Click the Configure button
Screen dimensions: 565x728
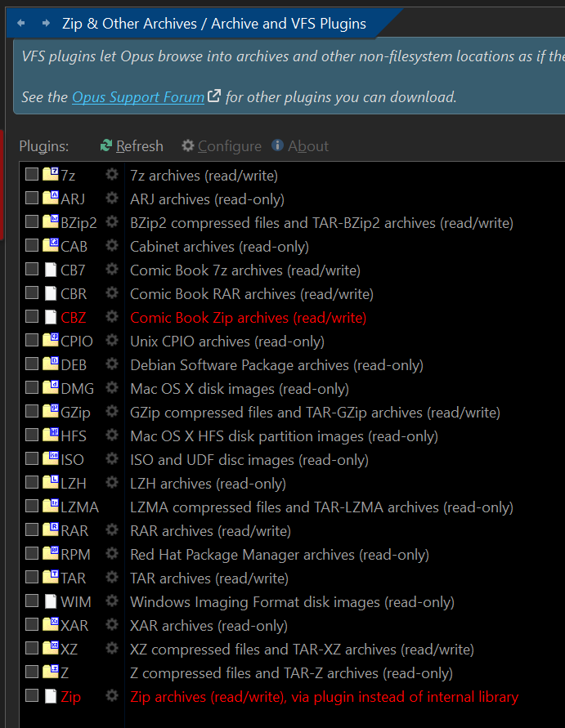(x=222, y=146)
